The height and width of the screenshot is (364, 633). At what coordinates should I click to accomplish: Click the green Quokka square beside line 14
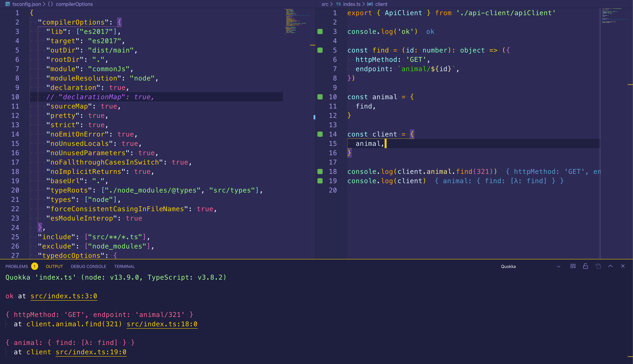[x=320, y=134]
